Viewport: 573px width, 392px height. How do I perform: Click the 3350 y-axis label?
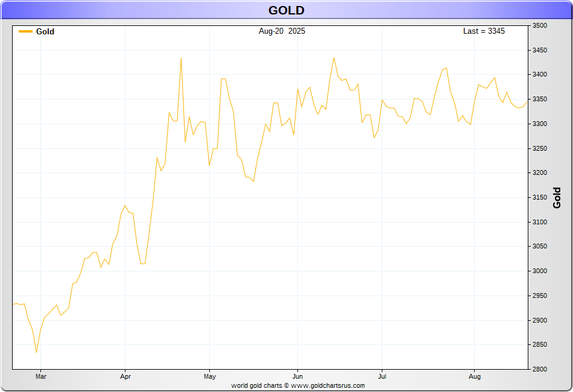tap(540, 100)
